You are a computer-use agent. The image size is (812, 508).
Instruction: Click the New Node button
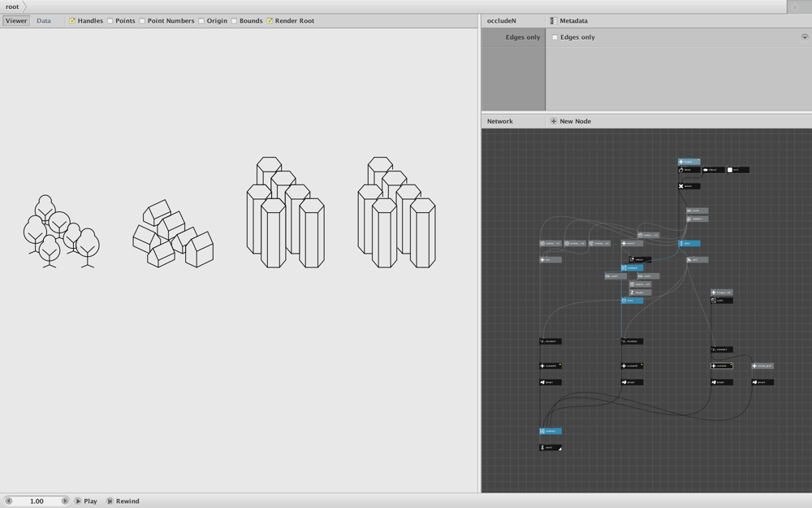(570, 121)
